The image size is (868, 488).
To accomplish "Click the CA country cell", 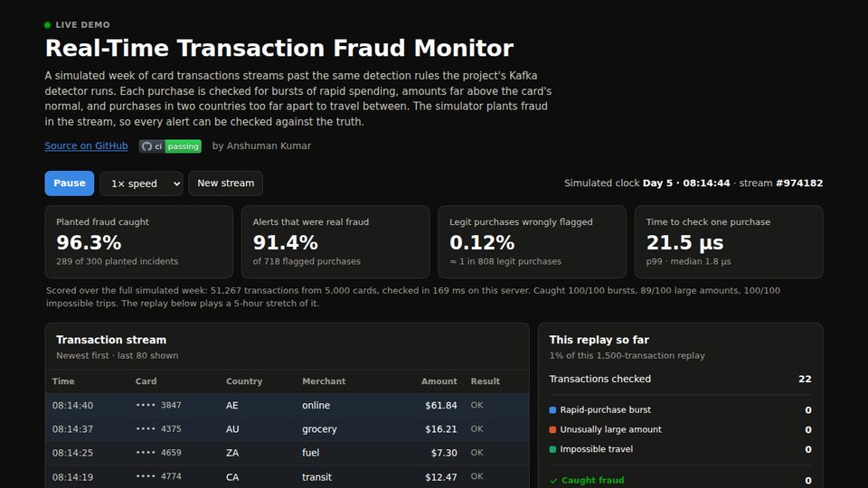I will pos(232,477).
